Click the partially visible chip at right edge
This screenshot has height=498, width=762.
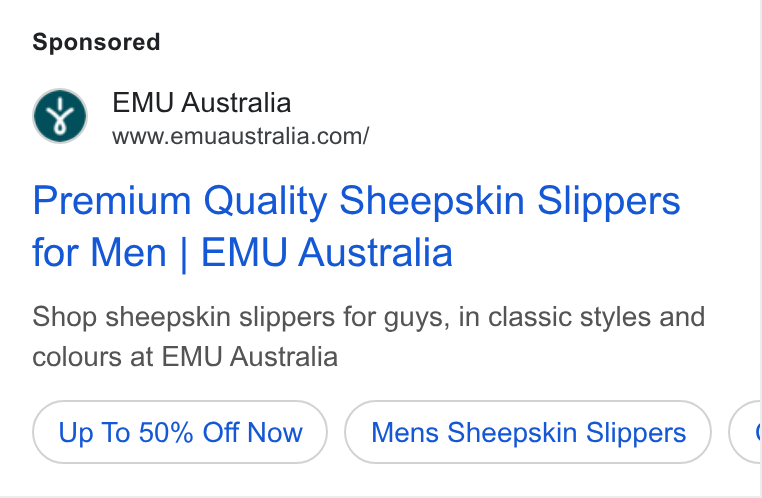point(745,432)
